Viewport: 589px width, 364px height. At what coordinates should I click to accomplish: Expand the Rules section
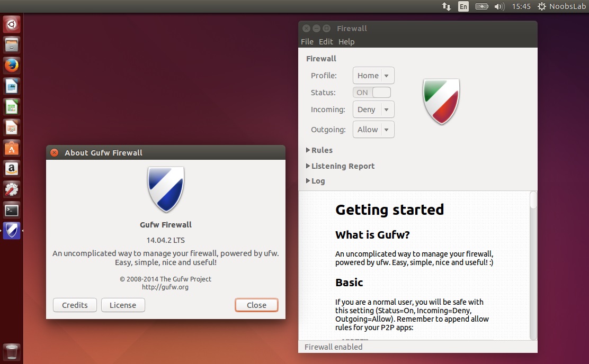pyautogui.click(x=319, y=150)
